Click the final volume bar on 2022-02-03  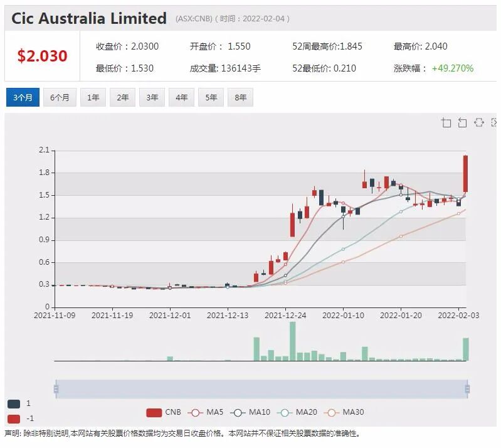point(466,349)
